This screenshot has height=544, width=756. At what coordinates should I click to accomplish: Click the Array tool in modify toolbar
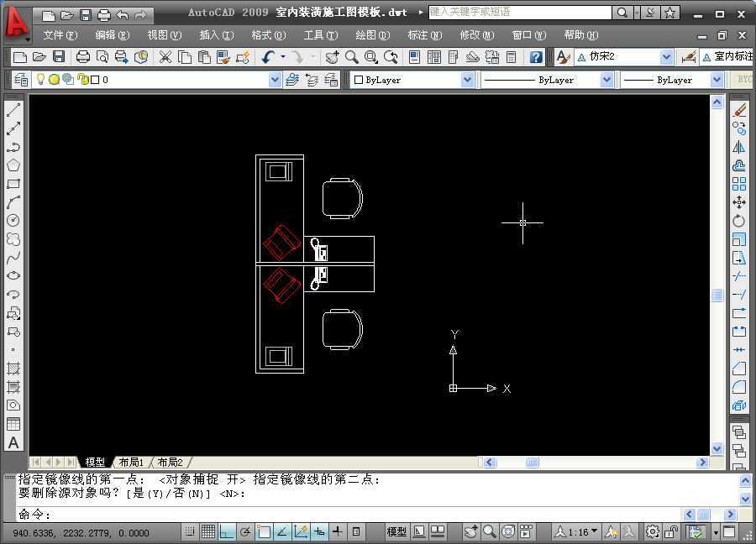(739, 184)
